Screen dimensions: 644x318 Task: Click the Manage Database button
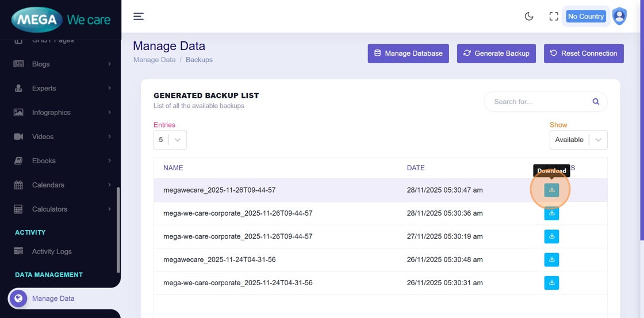pyautogui.click(x=408, y=53)
